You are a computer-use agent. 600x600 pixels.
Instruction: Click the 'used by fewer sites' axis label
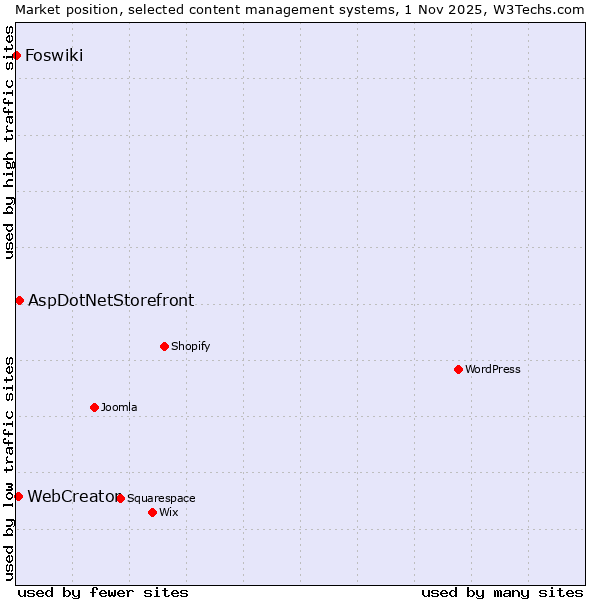(x=103, y=592)
